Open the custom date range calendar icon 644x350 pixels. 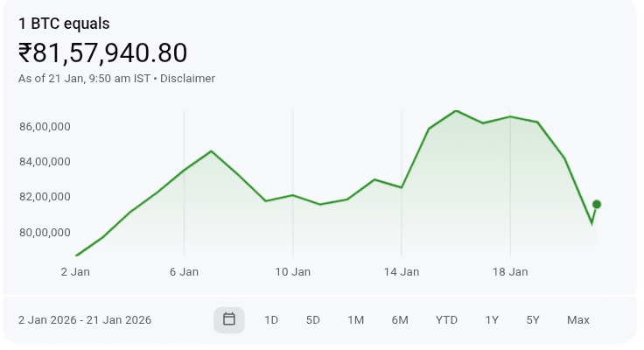tap(228, 319)
